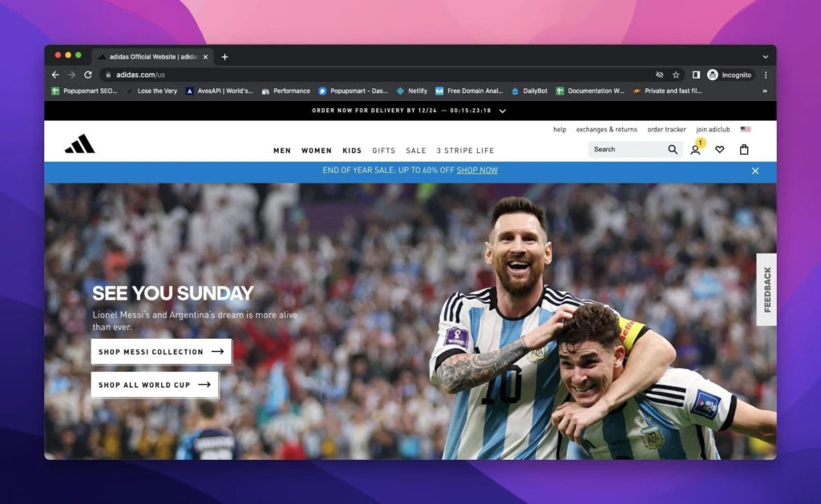
Task: Open AvesAPI bookmark
Action: click(x=220, y=91)
